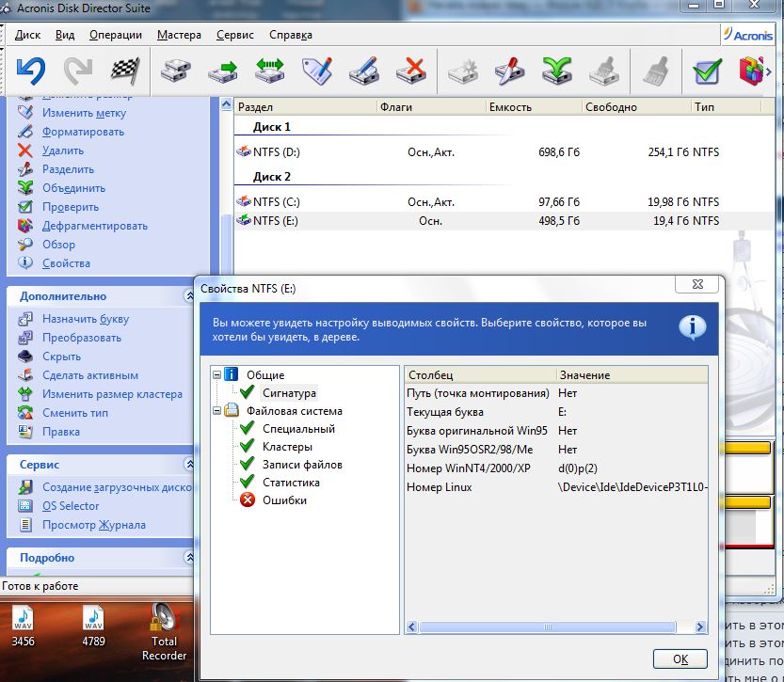Screen dimensions: 784x682
Task: Click the split partition knife toolbar icon
Action: click(509, 71)
